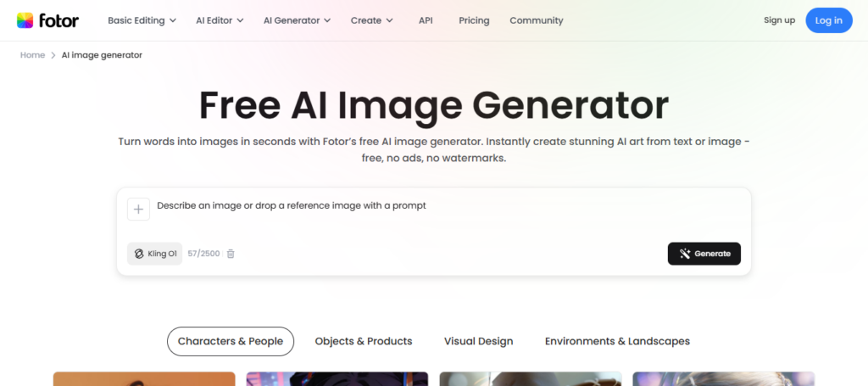Viewport: 868px width, 386px height.
Task: Add a reference image with the plus button
Action: point(138,210)
